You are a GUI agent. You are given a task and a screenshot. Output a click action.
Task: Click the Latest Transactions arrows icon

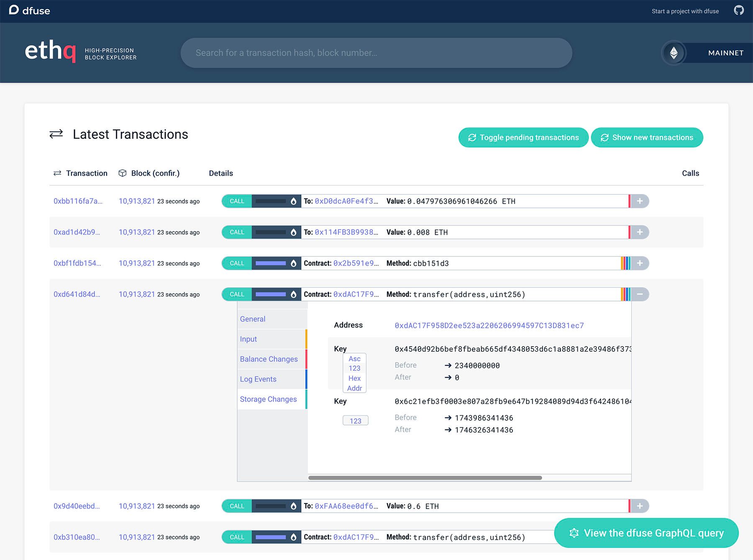[x=56, y=134]
